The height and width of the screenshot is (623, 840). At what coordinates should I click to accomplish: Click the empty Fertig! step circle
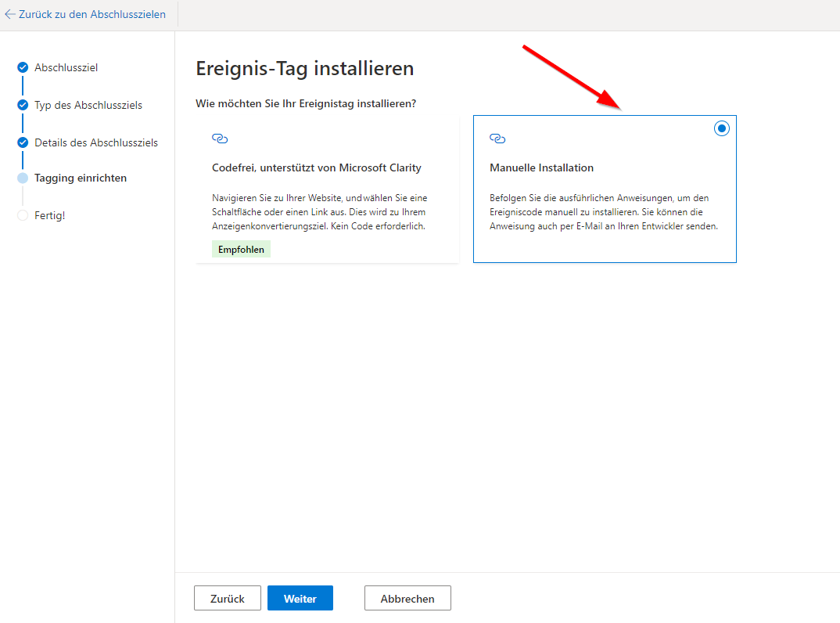point(23,215)
